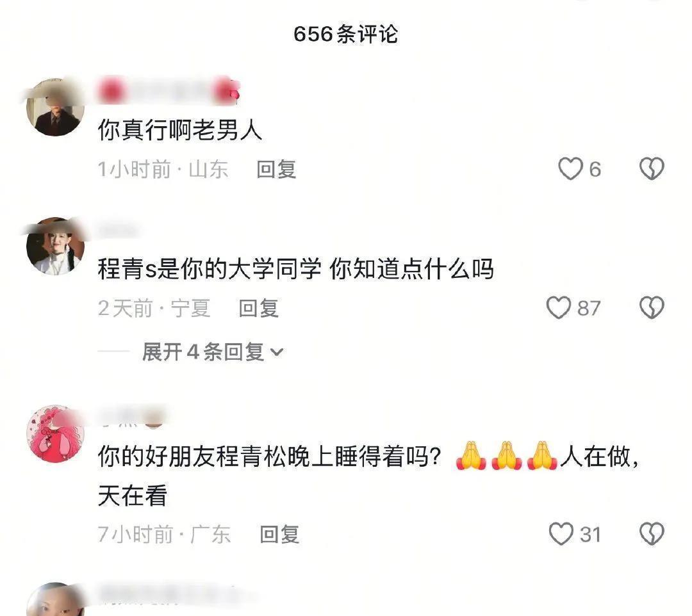Tap the blurred username of third commenter
692x616 pixels.
(x=131, y=417)
